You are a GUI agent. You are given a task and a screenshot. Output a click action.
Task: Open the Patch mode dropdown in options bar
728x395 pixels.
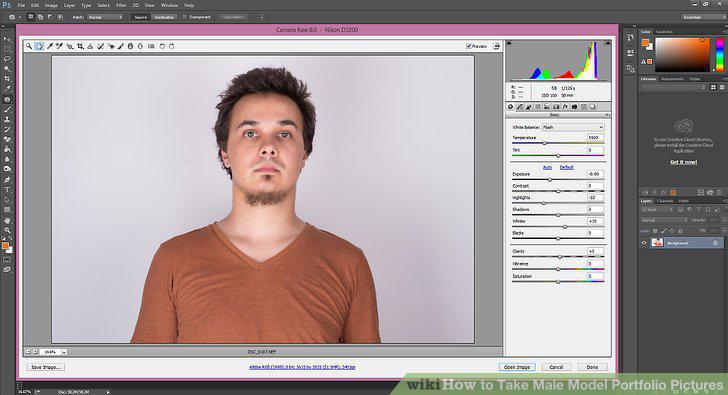pos(105,17)
